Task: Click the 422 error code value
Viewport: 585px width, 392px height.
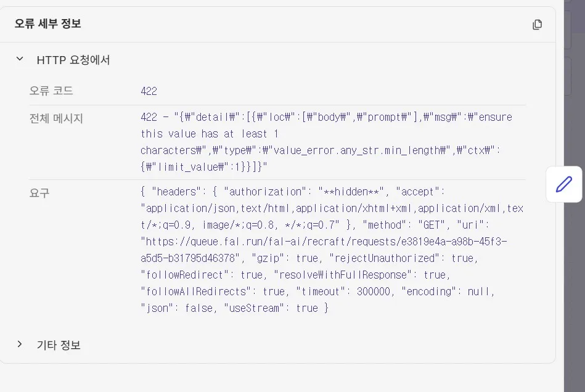Action: click(149, 91)
